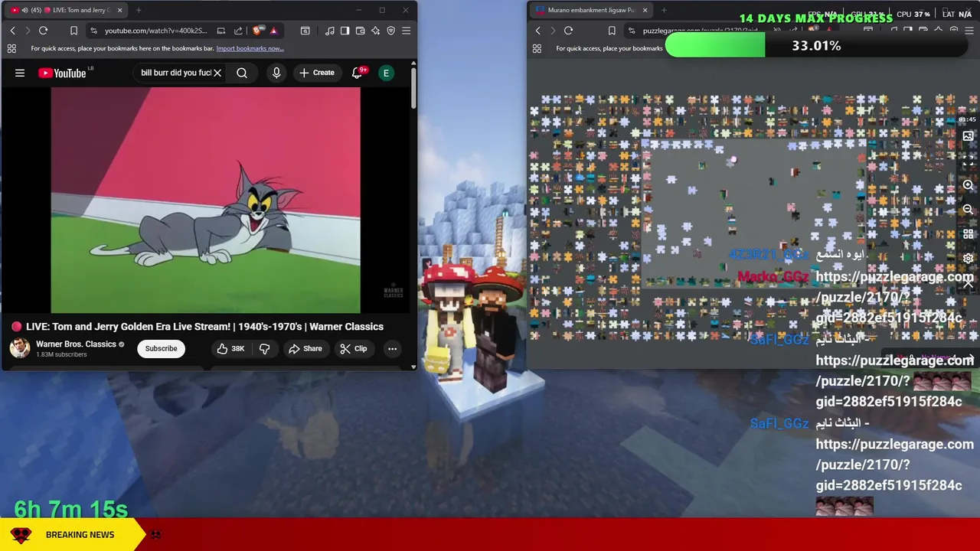Click the youtube.com address bar URL

click(x=155, y=31)
